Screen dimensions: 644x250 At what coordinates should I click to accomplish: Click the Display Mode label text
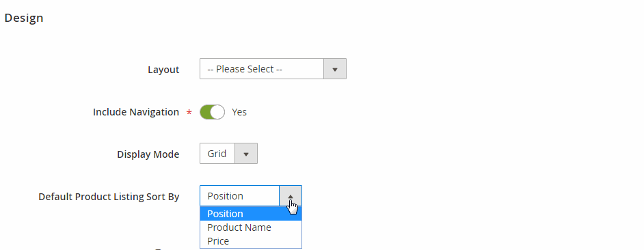tap(148, 154)
